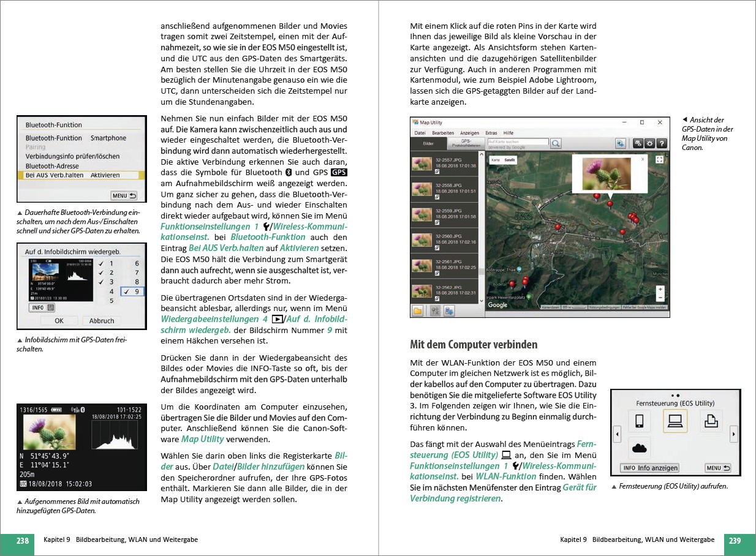756x556 pixels.
Task: Select thumbnail of 32-2559.JPG
Action: [x=422, y=214]
